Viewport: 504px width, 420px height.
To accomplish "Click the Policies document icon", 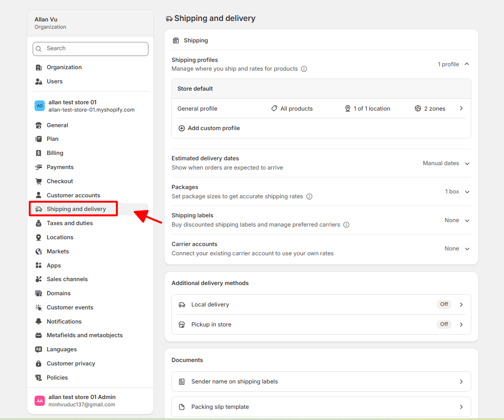I will point(38,378).
